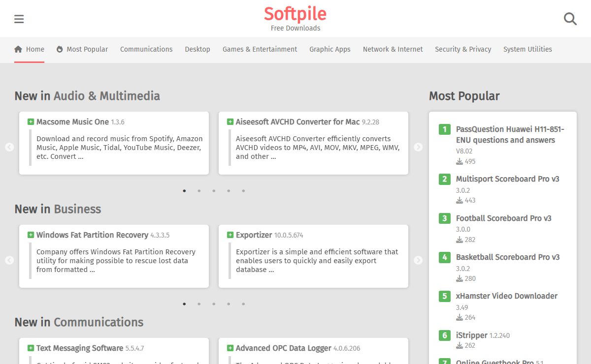This screenshot has width=591, height=364.
Task: Expand the Exportizer plus icon
Action: [230, 235]
